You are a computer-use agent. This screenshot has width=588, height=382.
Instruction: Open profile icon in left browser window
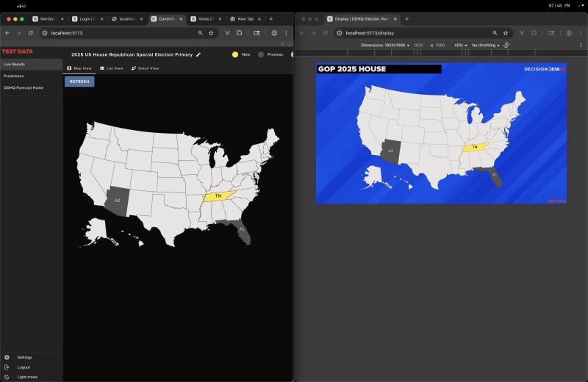[274, 33]
